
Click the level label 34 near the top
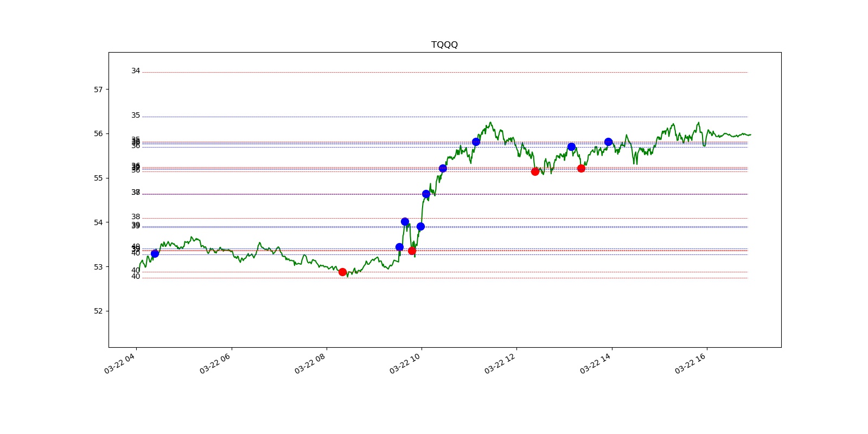pos(136,71)
